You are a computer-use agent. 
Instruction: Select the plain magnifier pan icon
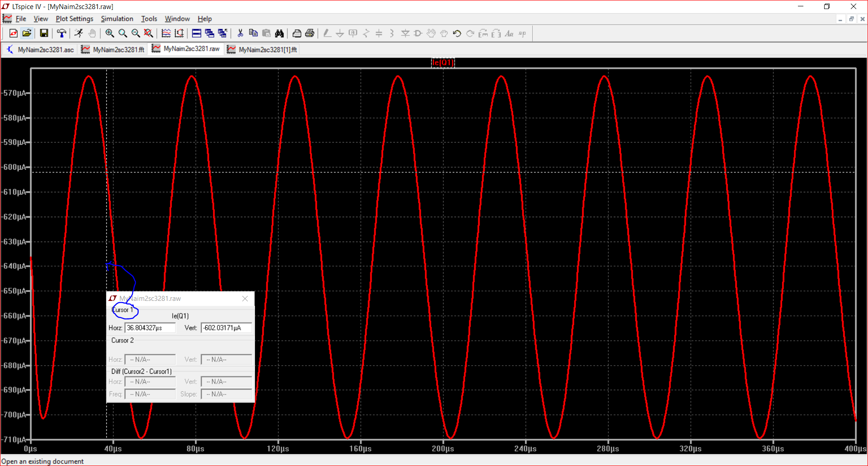tap(123, 33)
